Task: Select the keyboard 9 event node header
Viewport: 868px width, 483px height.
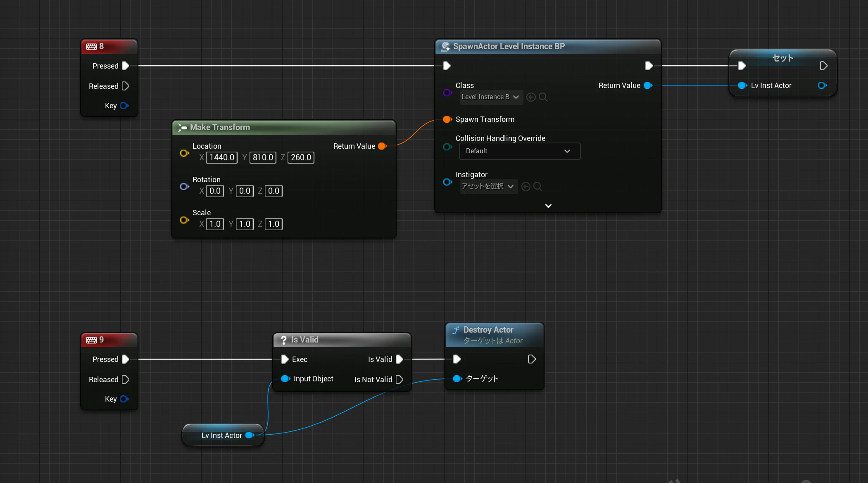Action: 109,340
